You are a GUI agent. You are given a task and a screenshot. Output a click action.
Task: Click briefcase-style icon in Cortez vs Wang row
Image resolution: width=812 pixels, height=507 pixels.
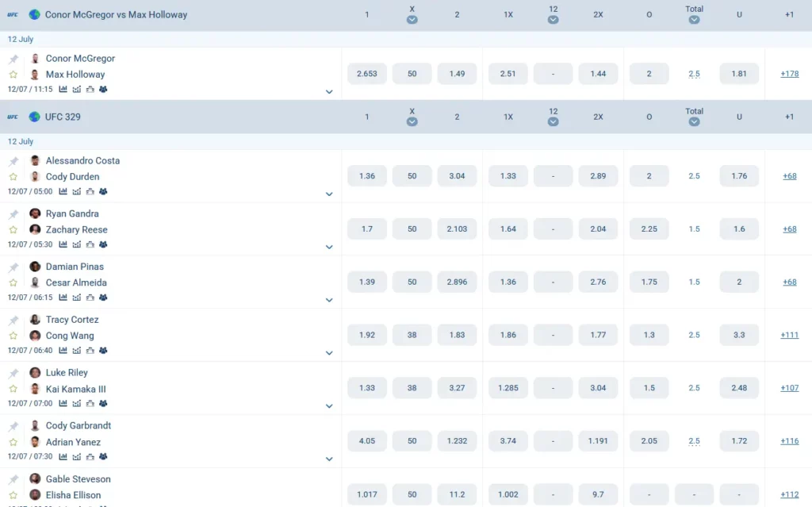[90, 351]
